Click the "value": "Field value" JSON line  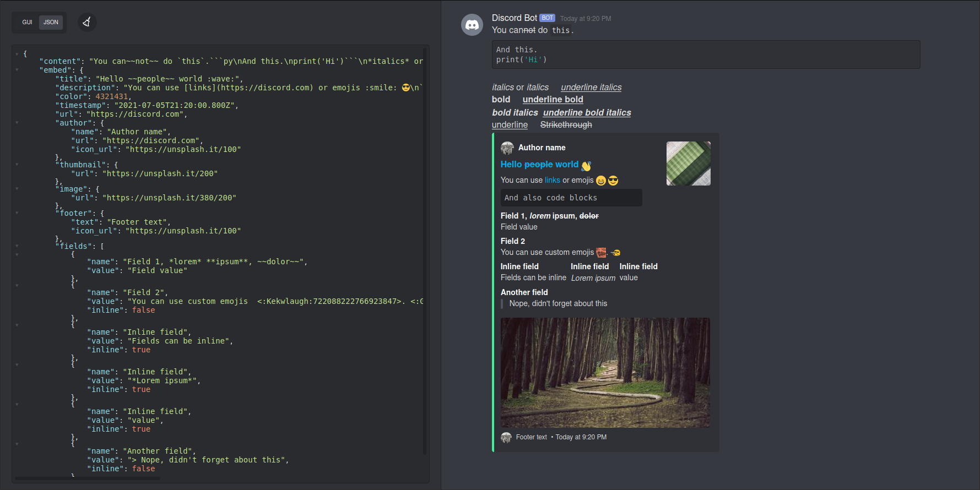(137, 270)
